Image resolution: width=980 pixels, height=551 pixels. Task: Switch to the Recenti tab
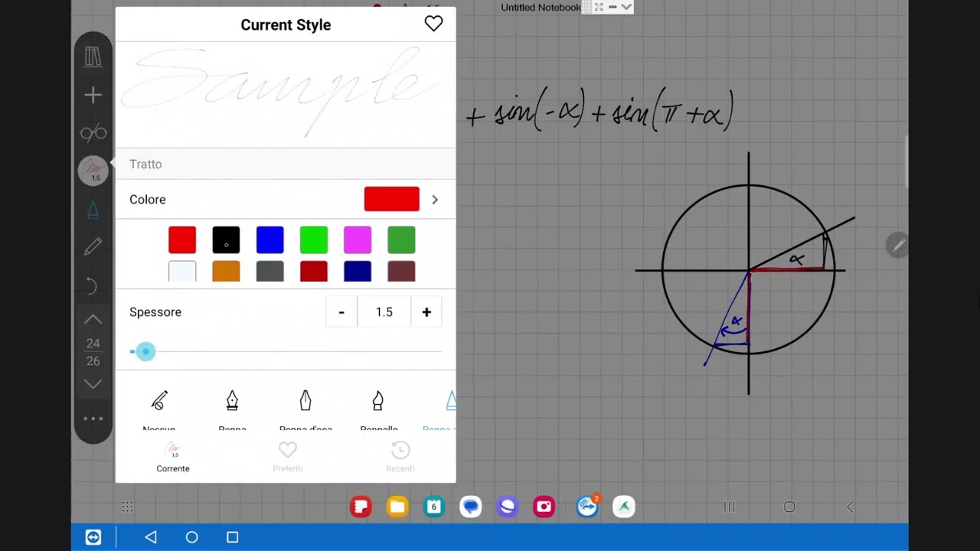(x=400, y=458)
